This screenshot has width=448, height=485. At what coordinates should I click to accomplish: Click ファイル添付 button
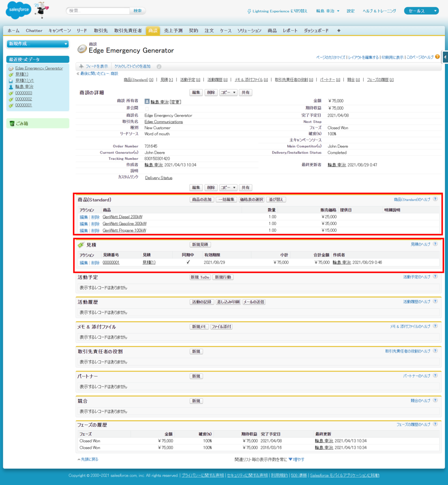(221, 327)
